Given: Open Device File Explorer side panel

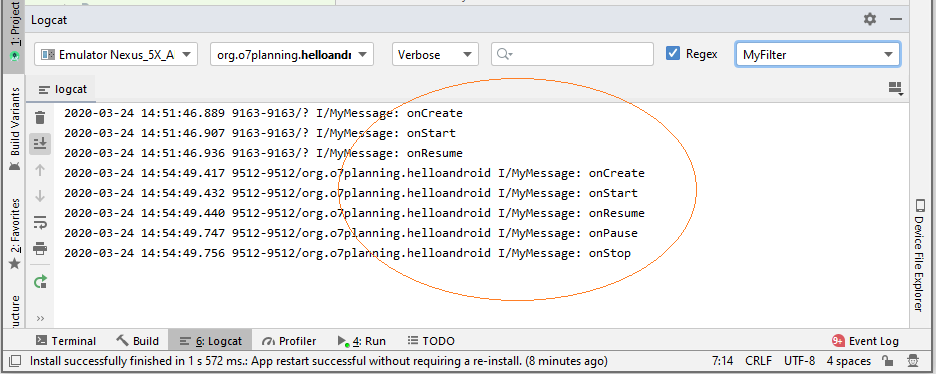Looking at the screenshot, I should point(919,255).
